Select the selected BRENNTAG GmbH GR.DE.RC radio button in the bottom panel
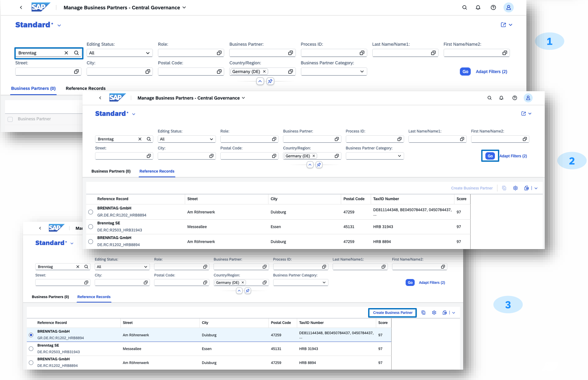This screenshot has width=588, height=380. 31,335
